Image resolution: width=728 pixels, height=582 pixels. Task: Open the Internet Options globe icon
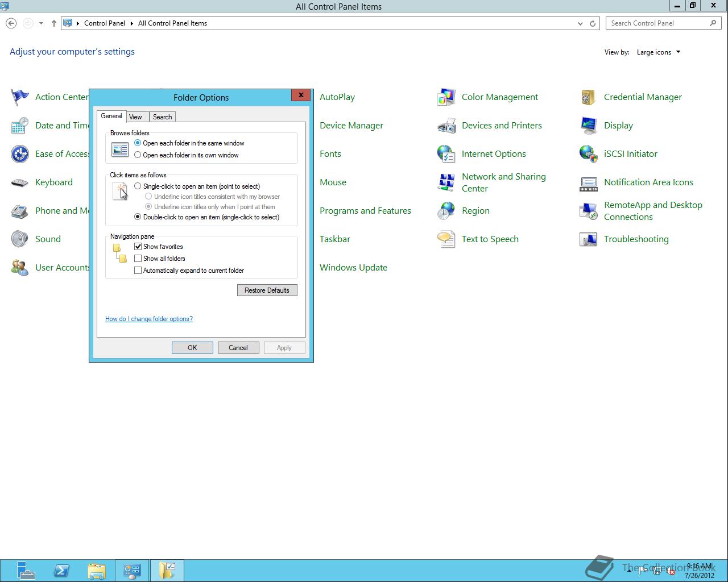point(446,154)
